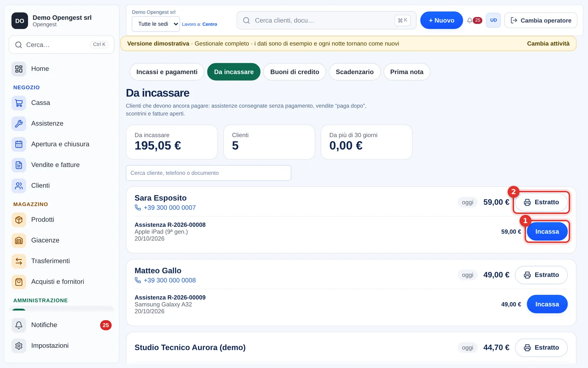Click Estratto for Studio Tecnico Aurora
The image size is (588, 368).
(x=541, y=348)
